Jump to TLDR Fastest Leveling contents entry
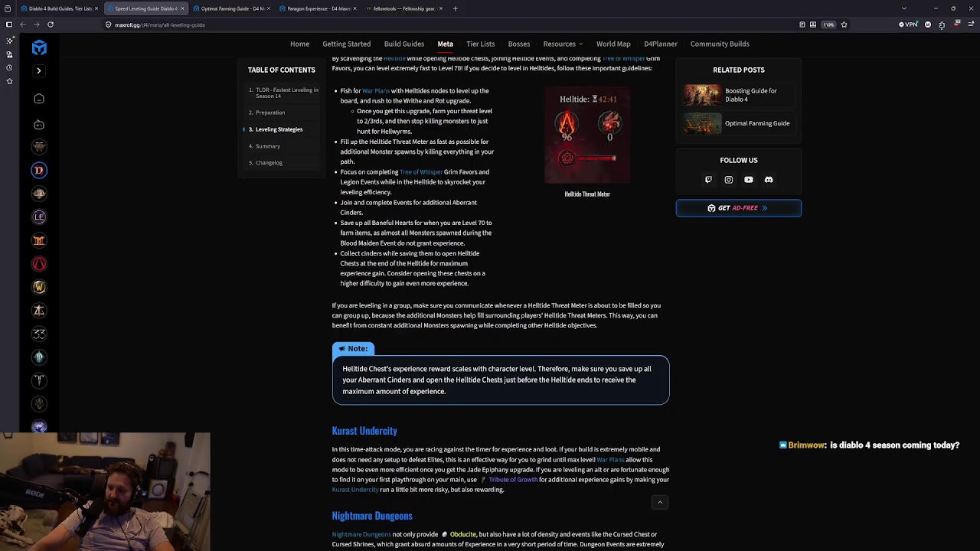 [283, 93]
